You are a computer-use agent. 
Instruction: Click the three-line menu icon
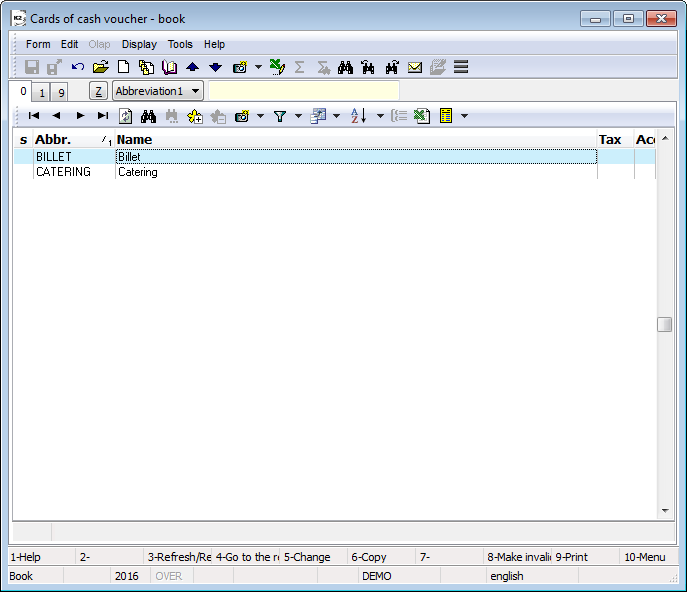point(461,67)
